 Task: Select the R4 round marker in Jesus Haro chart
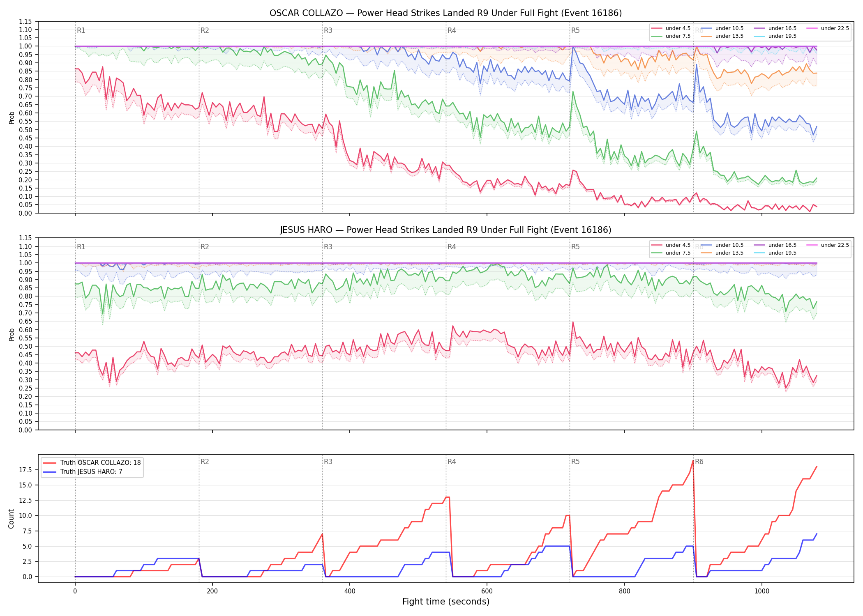click(452, 247)
